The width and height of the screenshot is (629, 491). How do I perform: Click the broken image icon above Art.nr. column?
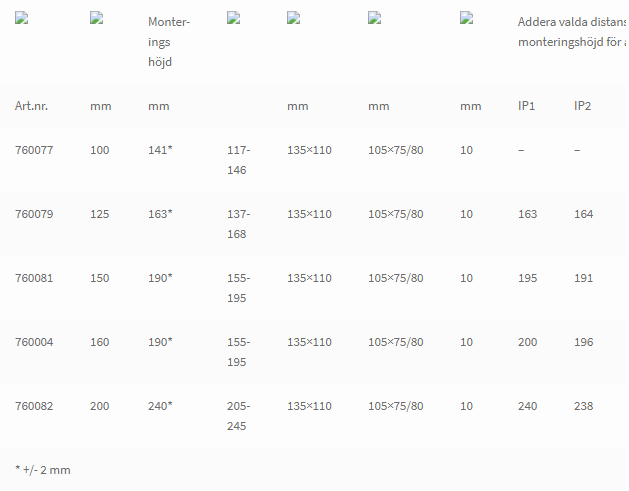tap(21, 18)
